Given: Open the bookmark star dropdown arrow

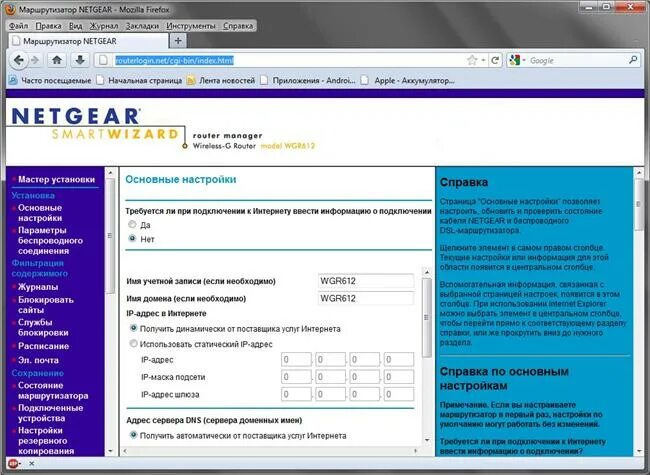Looking at the screenshot, I should pos(483,61).
